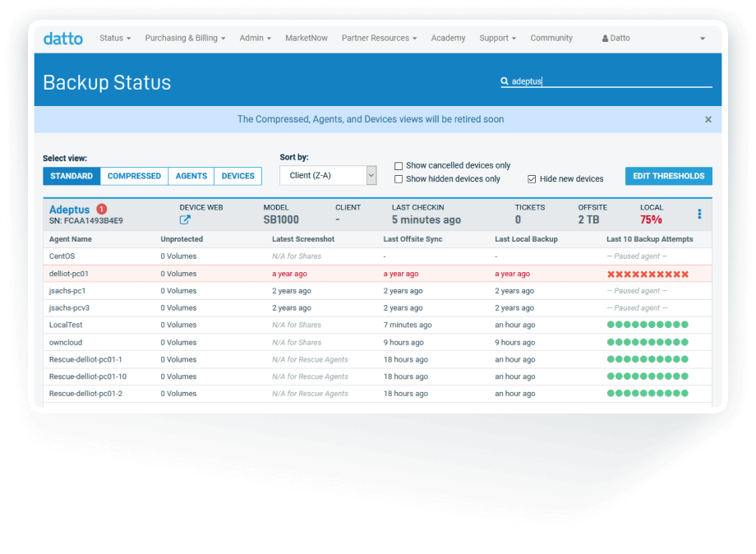The image size is (756, 554).
Task: Click Rescue-delliot-pc01-1 backup attempt dots
Action: point(648,359)
